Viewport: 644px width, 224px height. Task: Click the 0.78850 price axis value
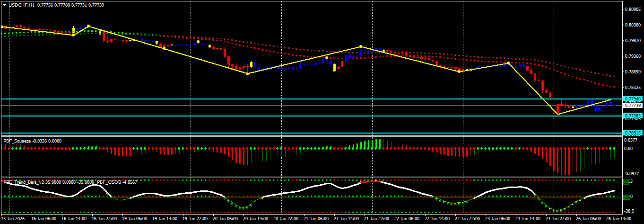pos(633,72)
